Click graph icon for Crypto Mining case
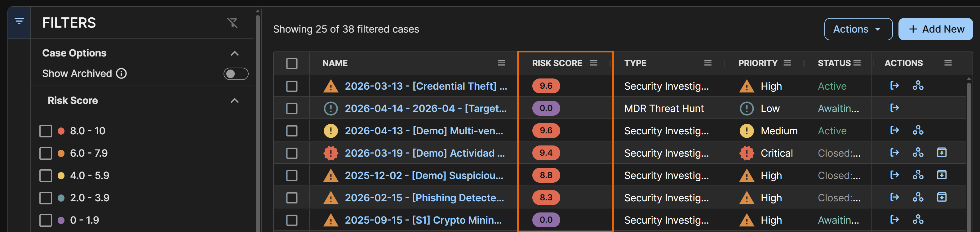The width and height of the screenshot is (980, 232). pyautogui.click(x=918, y=220)
